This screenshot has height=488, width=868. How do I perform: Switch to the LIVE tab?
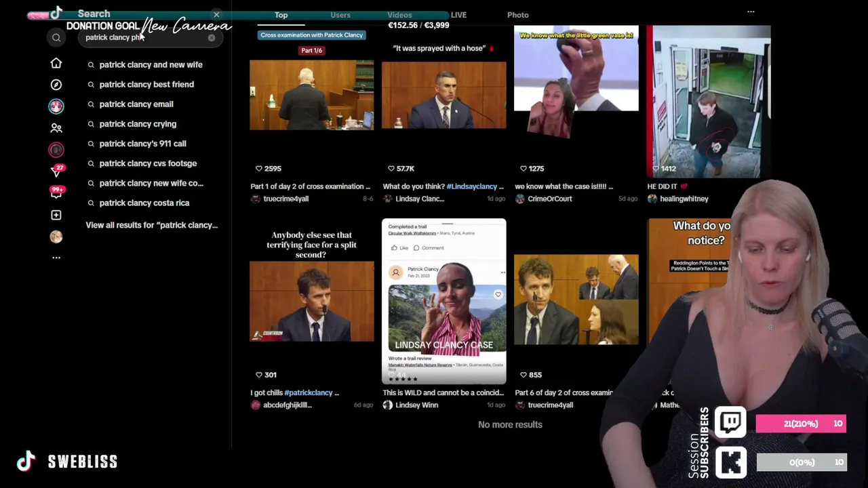pyautogui.click(x=458, y=15)
